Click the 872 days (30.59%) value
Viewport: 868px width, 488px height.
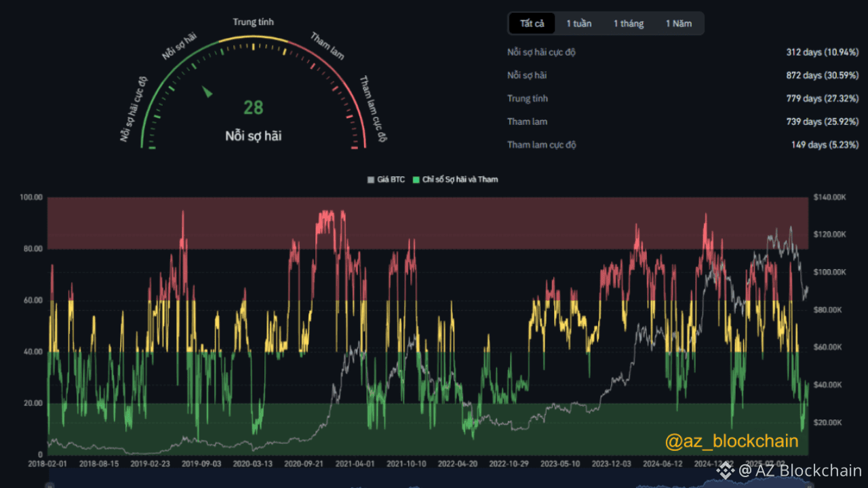coord(823,75)
